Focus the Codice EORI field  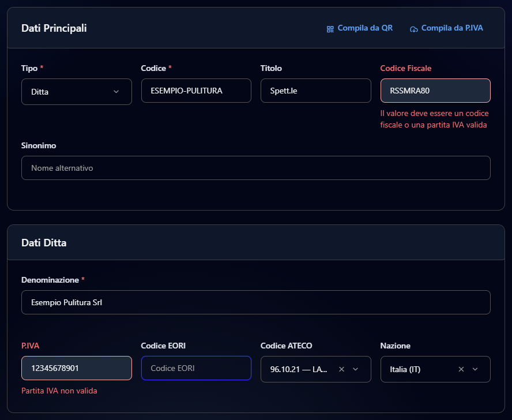(x=196, y=368)
